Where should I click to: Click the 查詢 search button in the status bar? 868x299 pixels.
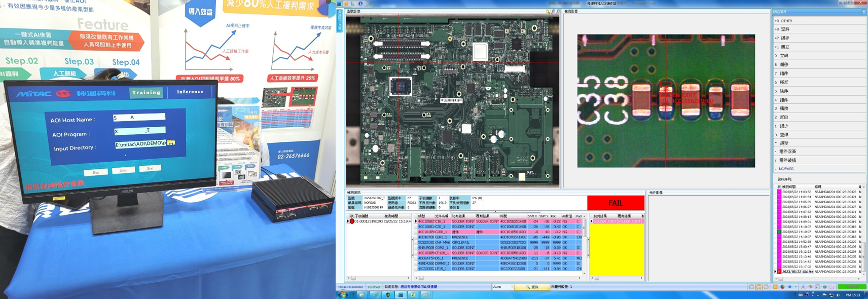click(x=532, y=287)
